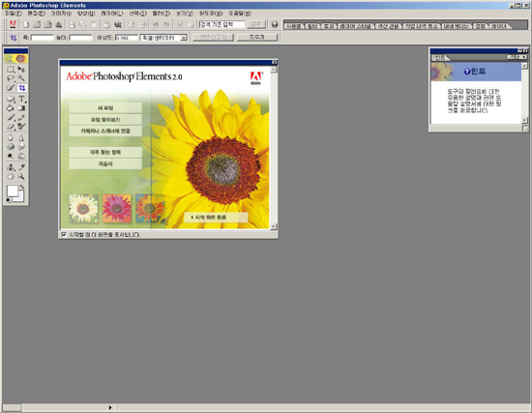The image size is (532, 413).
Task: Open the 작업 내역 취소 palette tab
Action: (422, 26)
